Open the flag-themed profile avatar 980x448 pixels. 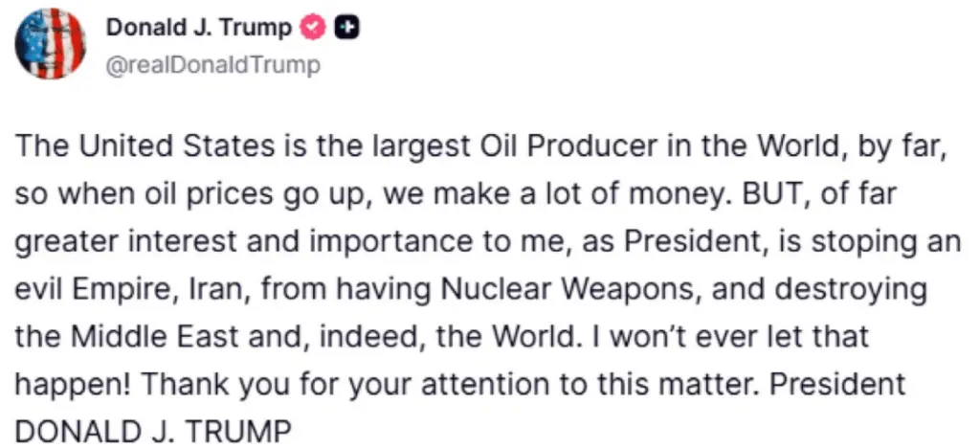click(x=51, y=45)
